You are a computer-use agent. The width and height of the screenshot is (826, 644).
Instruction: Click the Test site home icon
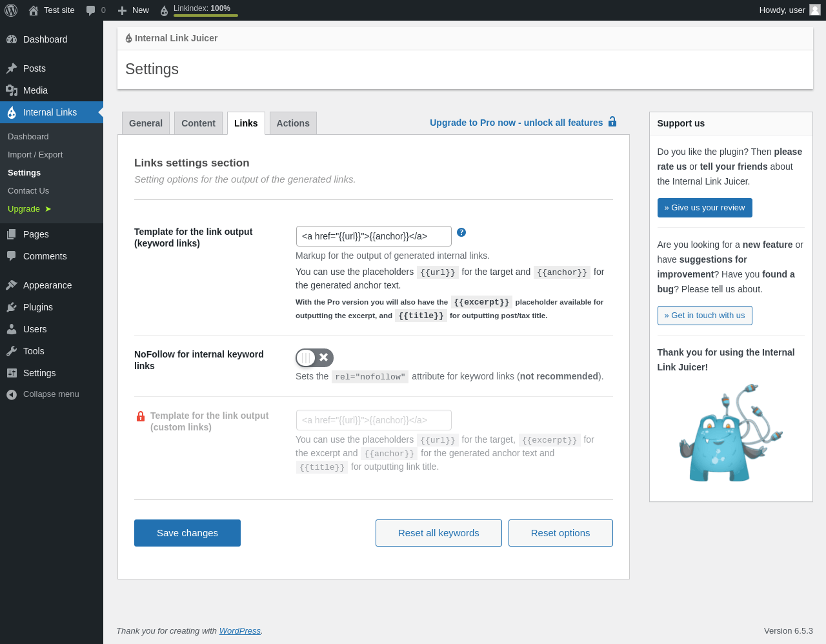click(34, 10)
